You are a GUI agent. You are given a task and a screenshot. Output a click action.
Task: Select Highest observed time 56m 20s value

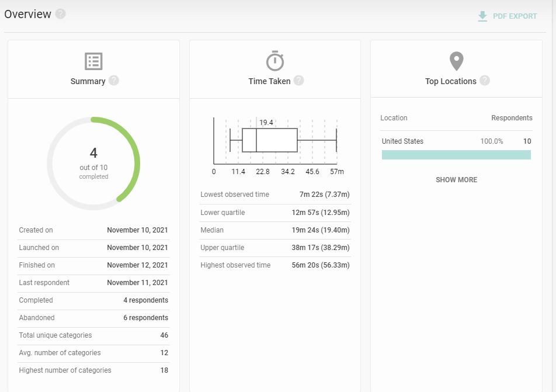(x=321, y=265)
